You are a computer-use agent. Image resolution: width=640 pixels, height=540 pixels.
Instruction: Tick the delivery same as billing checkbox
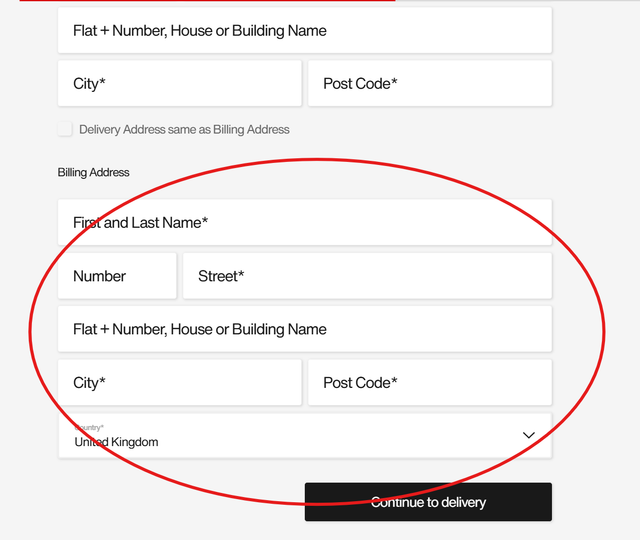66,129
